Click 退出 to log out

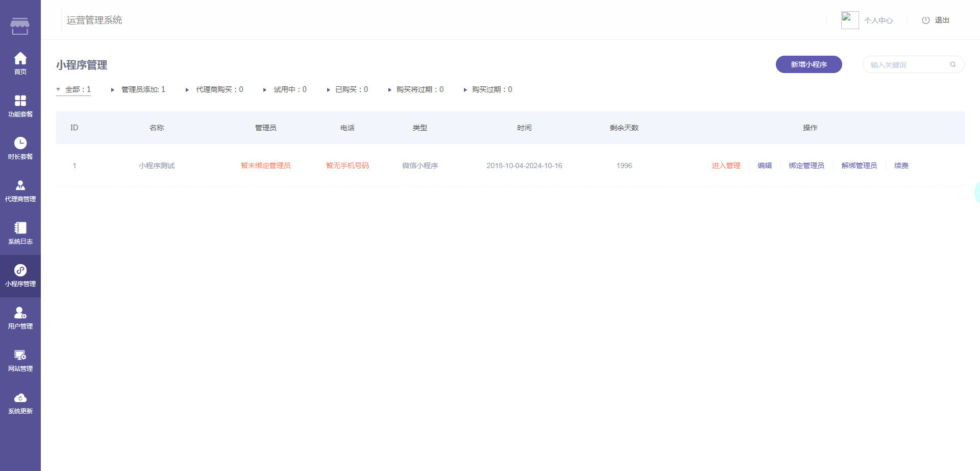click(x=942, y=20)
